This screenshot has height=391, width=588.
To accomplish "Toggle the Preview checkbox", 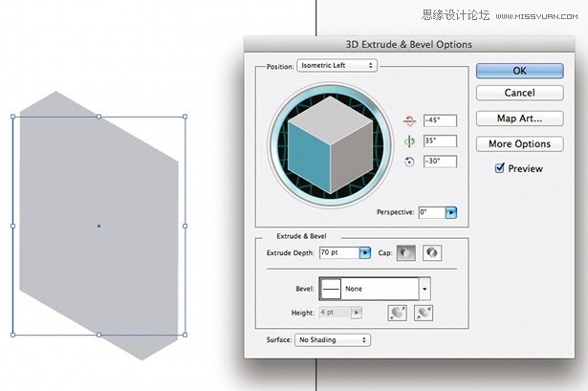I will [499, 168].
